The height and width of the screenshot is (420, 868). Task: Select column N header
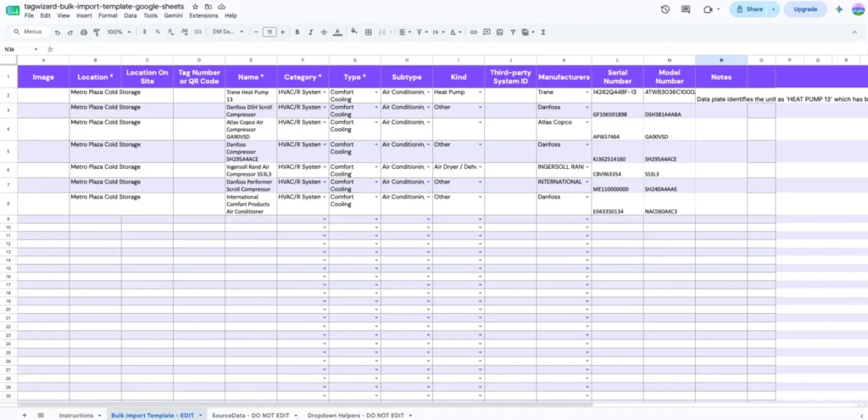[x=721, y=59]
